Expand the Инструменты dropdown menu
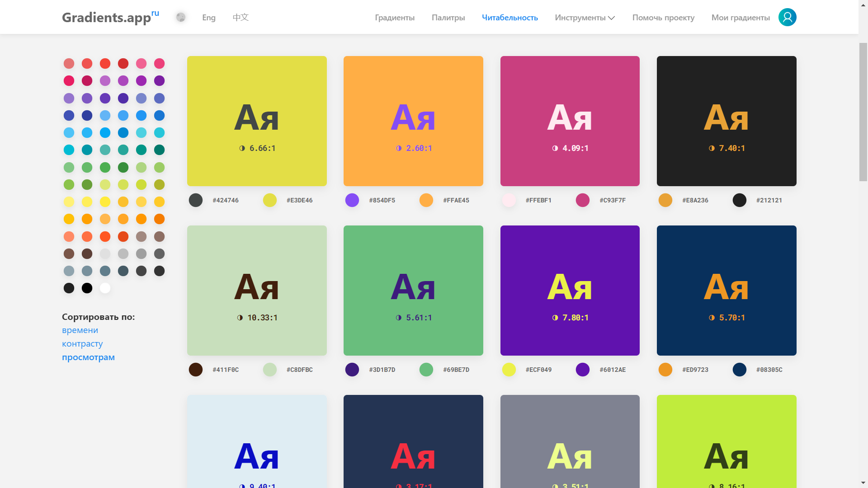868x488 pixels. pos(580,18)
